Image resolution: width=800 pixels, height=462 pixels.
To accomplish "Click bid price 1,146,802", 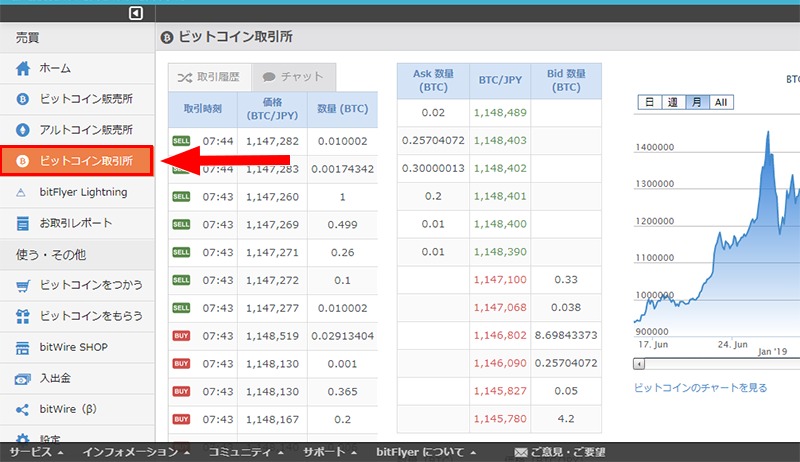I will [x=500, y=335].
